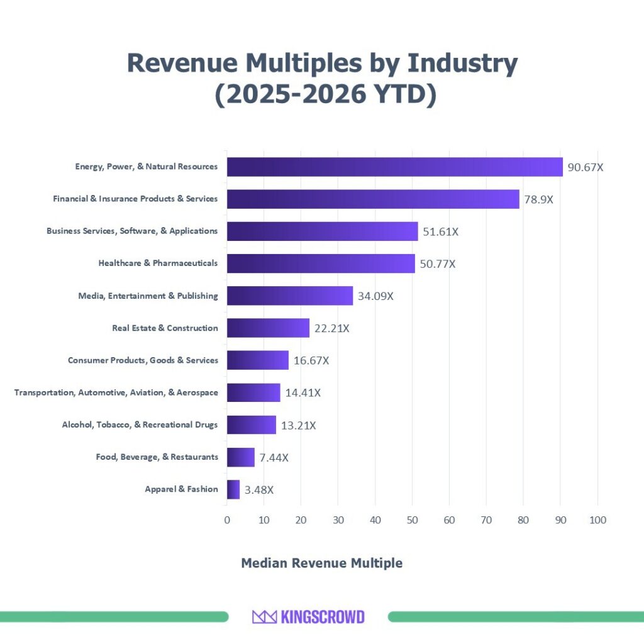Click the 'Business Services, Software, & Applications' label
Screen dimensions: 644x644
tap(132, 231)
